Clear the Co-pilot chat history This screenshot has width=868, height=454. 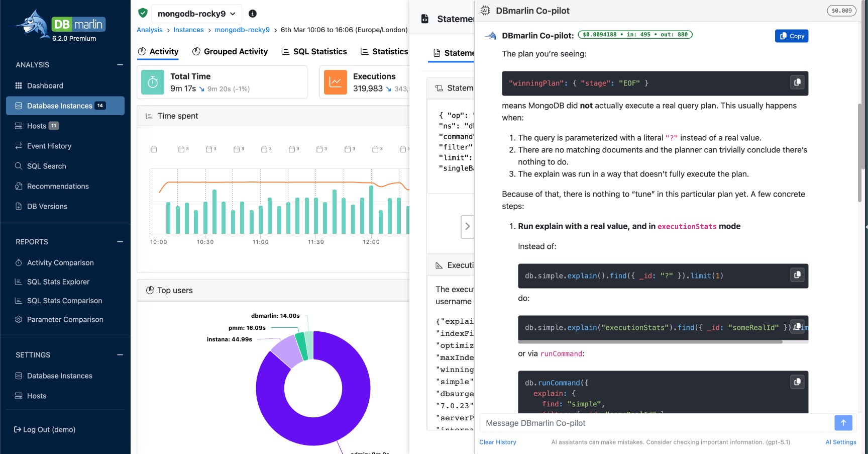[498, 442]
